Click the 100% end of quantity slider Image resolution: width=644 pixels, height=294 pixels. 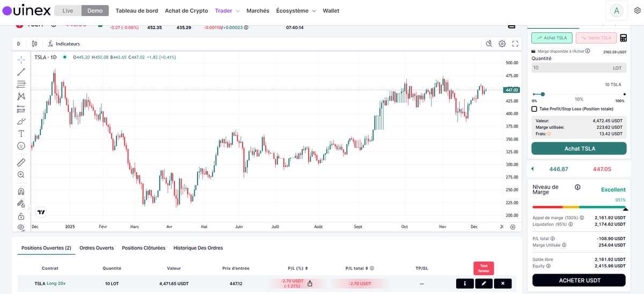[x=624, y=94]
